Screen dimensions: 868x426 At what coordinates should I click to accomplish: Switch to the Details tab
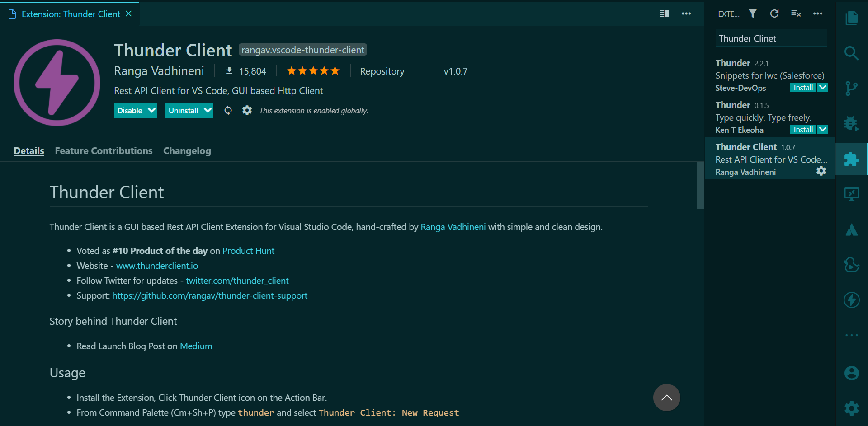29,151
